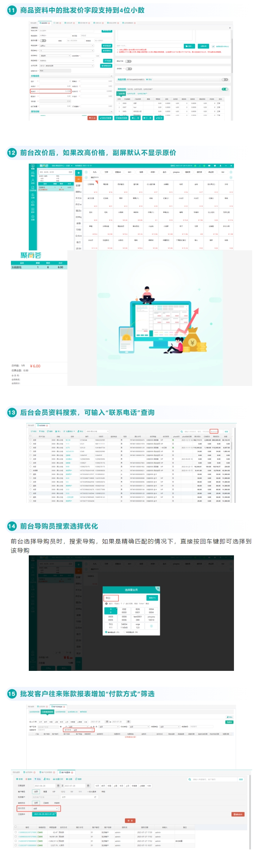
Task: Click the green plus quantity button
Action: 78,173
